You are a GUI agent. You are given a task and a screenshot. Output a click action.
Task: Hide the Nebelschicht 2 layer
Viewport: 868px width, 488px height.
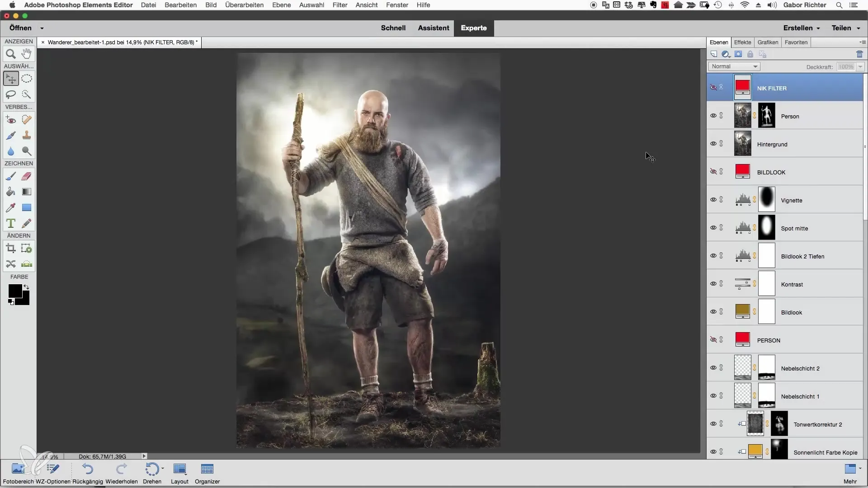click(x=713, y=368)
